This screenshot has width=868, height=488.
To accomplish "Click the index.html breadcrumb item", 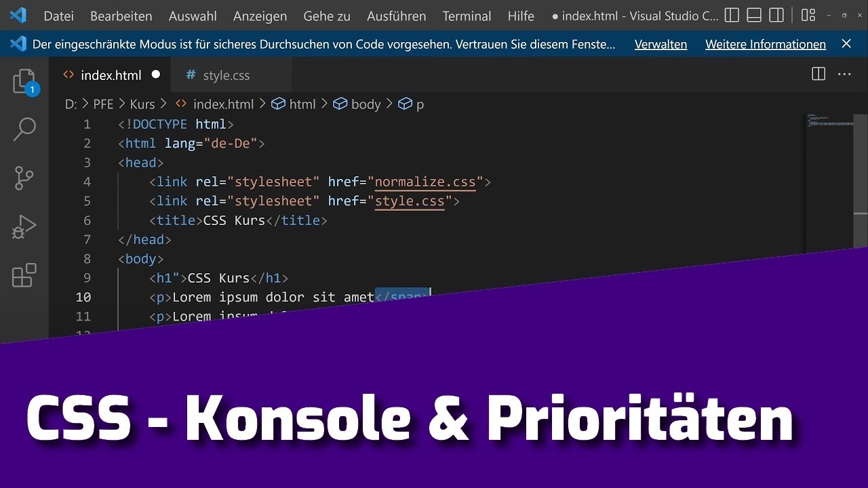I will click(x=215, y=104).
